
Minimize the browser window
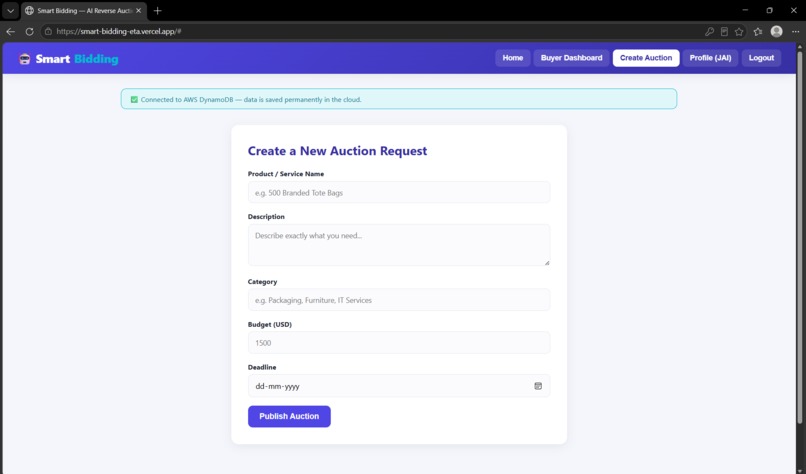tap(745, 10)
